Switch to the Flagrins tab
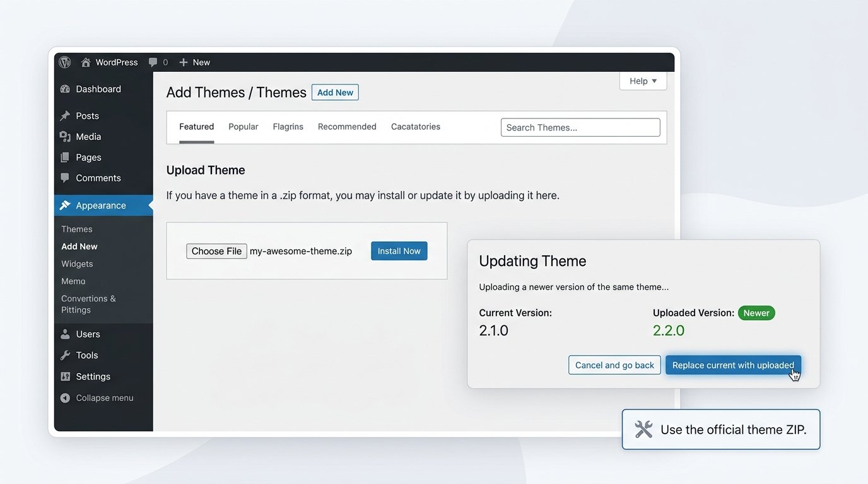 point(288,127)
